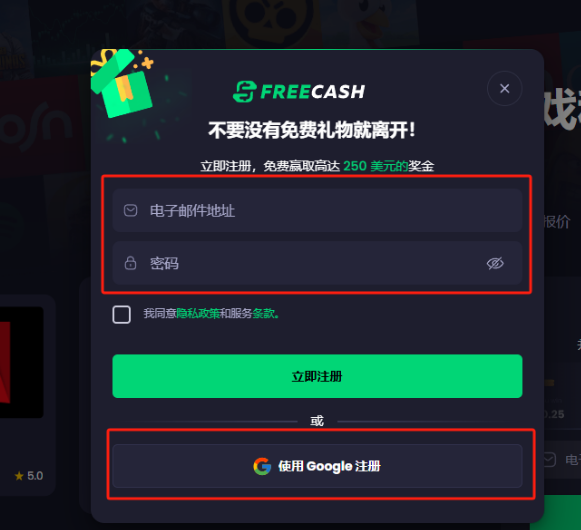Click the green 立即注册 button
581x530 pixels.
click(317, 376)
